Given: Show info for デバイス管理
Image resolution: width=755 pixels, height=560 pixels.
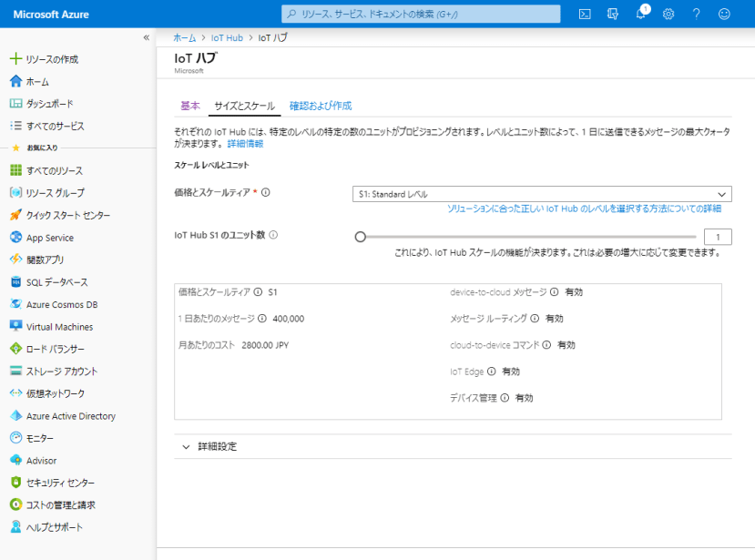Looking at the screenshot, I should [505, 398].
